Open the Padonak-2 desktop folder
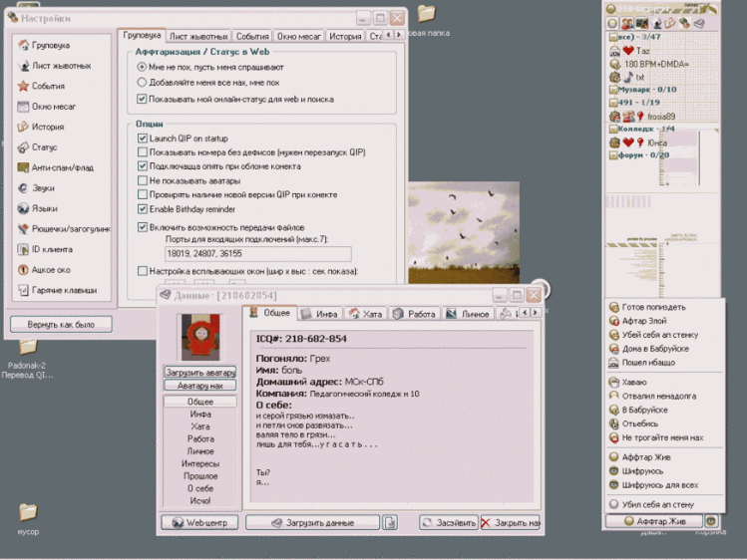The width and height of the screenshot is (747, 560). [27, 360]
